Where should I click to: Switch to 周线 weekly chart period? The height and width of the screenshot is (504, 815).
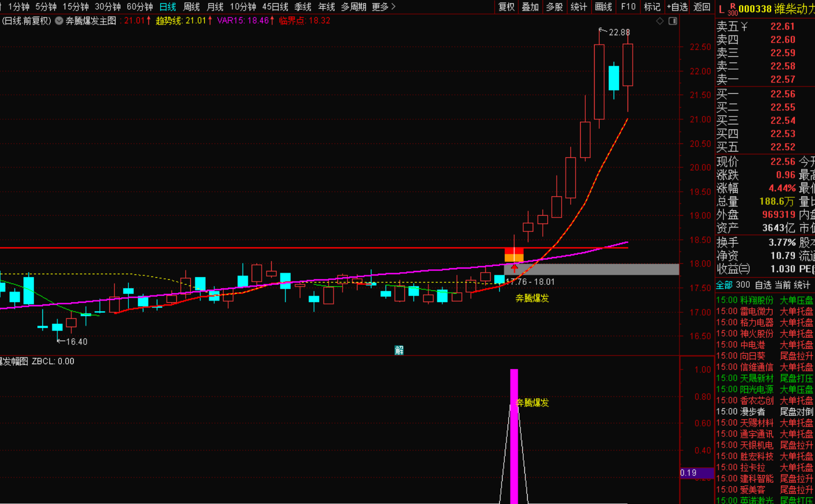(191, 7)
